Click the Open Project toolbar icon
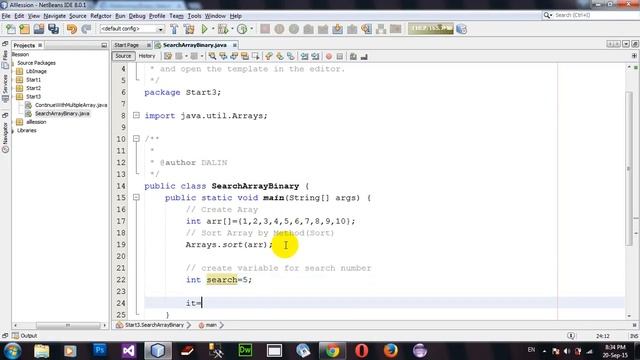 click(x=39, y=29)
